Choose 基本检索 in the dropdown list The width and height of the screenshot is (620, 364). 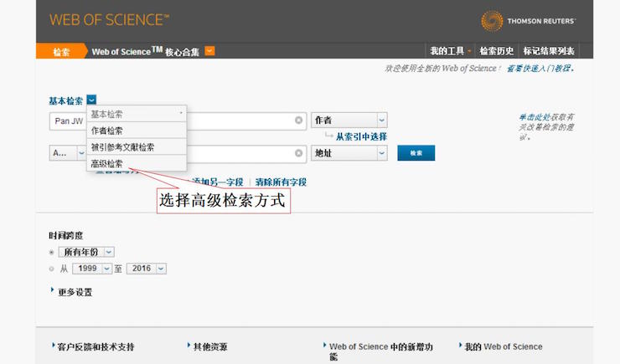137,114
